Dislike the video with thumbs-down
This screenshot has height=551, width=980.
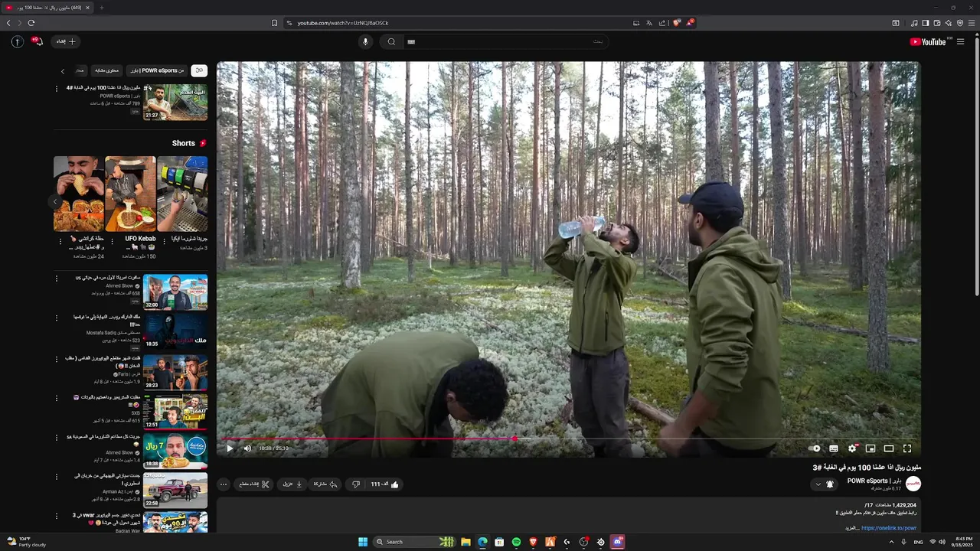(356, 484)
